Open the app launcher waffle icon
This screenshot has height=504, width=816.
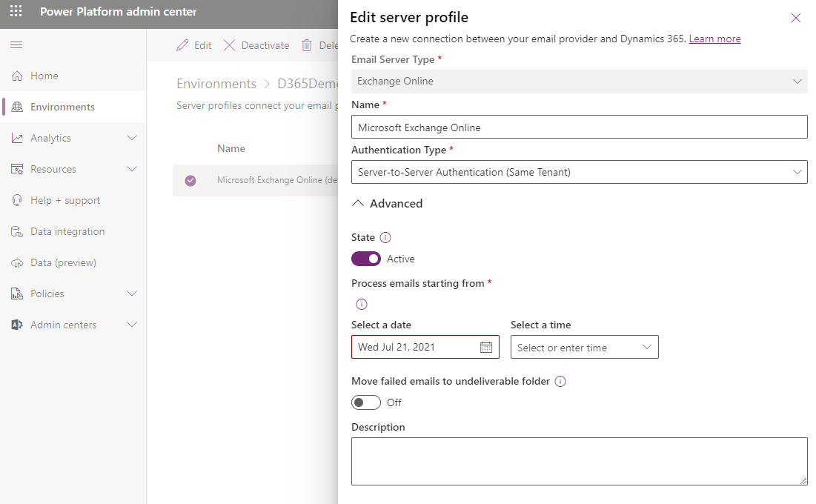coord(16,11)
